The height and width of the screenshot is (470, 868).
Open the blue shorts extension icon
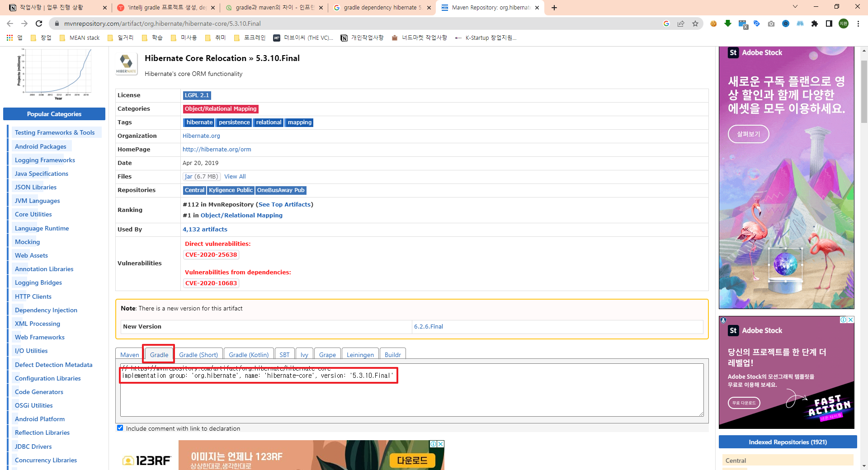(x=800, y=23)
